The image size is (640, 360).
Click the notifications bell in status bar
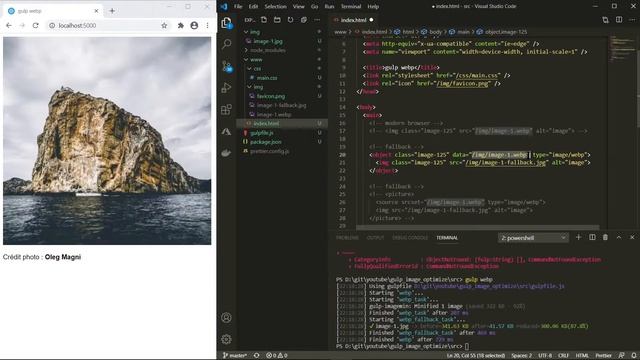tap(634, 356)
